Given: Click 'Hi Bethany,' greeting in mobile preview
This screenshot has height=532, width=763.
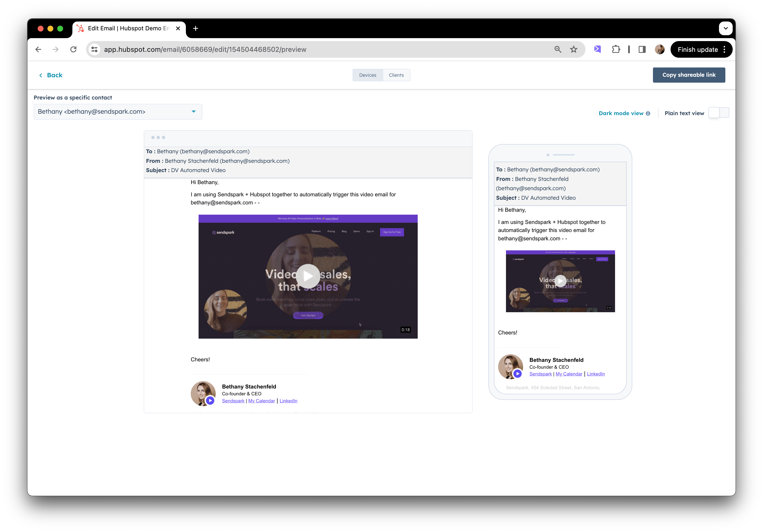Looking at the screenshot, I should [512, 210].
